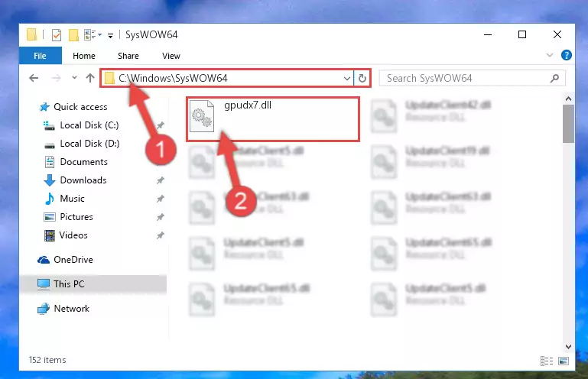
Task: Go up one folder level arrow
Action: click(x=90, y=78)
